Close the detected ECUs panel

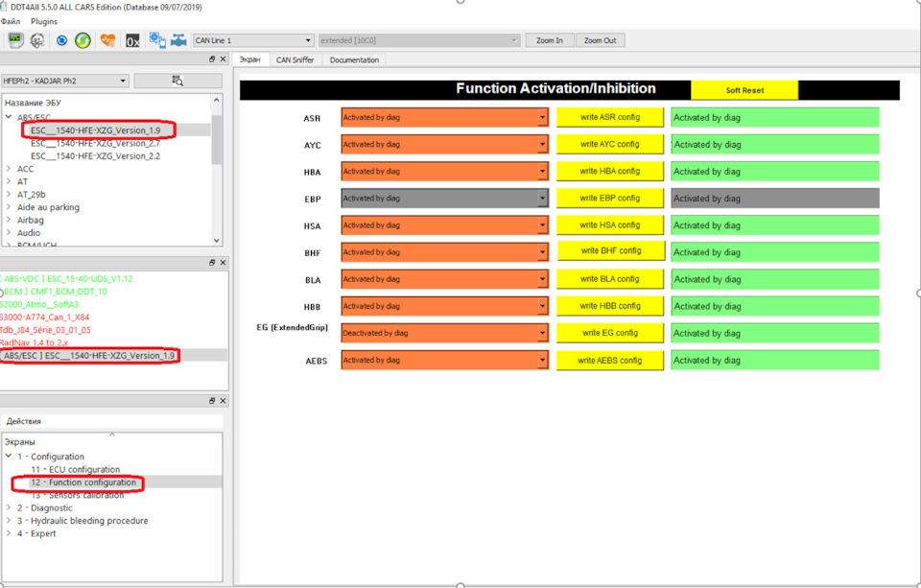[223, 263]
